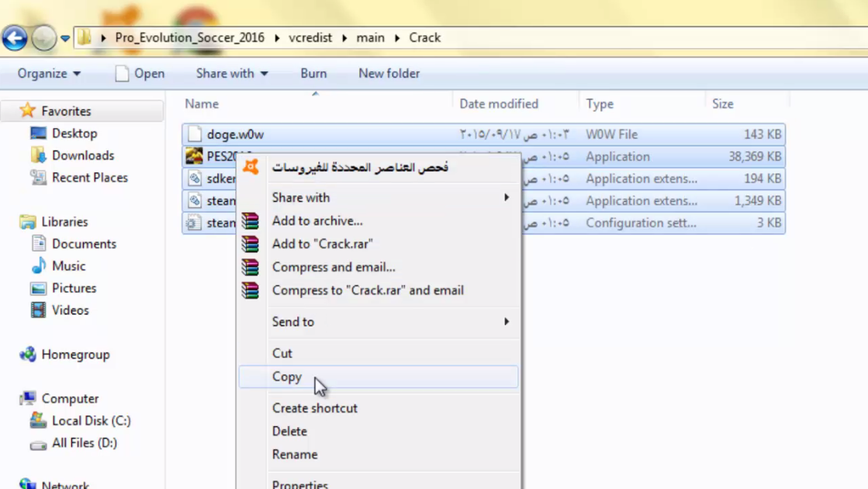Select Crack in the address path
The height and width of the screenshot is (489, 868).
pos(424,38)
